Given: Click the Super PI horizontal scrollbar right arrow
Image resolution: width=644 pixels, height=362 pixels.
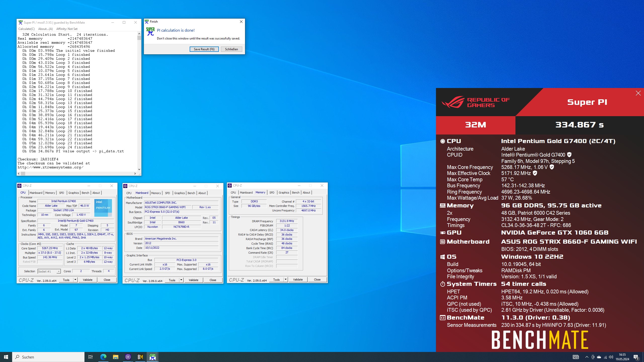Looking at the screenshot, I should (135, 173).
